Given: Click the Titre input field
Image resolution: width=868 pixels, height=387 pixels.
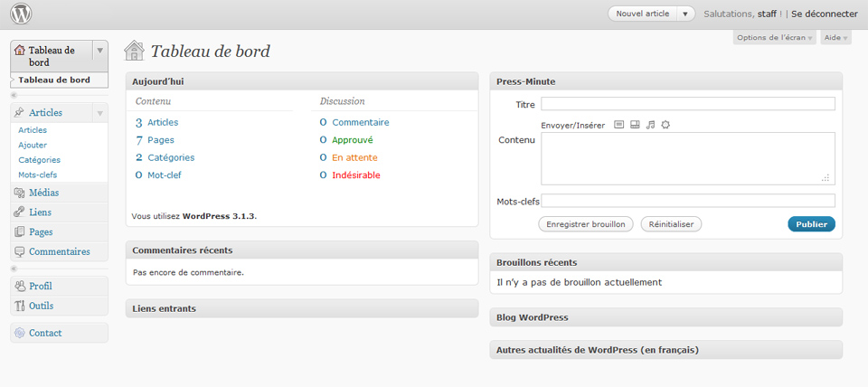Looking at the screenshot, I should pyautogui.click(x=688, y=104).
